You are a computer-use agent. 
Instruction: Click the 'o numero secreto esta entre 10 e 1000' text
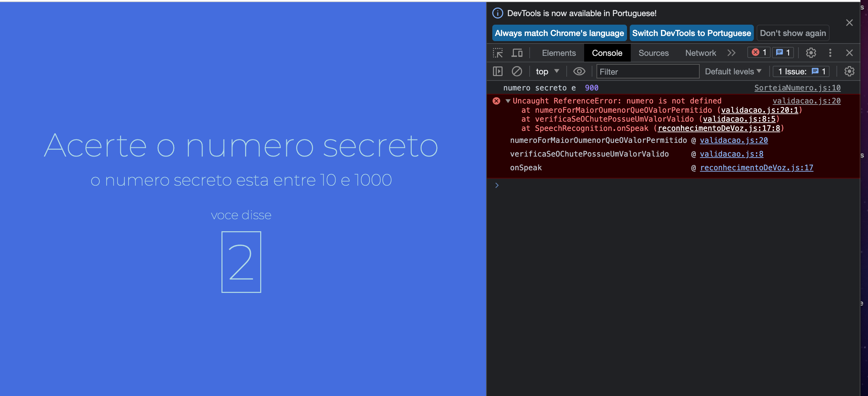241,180
